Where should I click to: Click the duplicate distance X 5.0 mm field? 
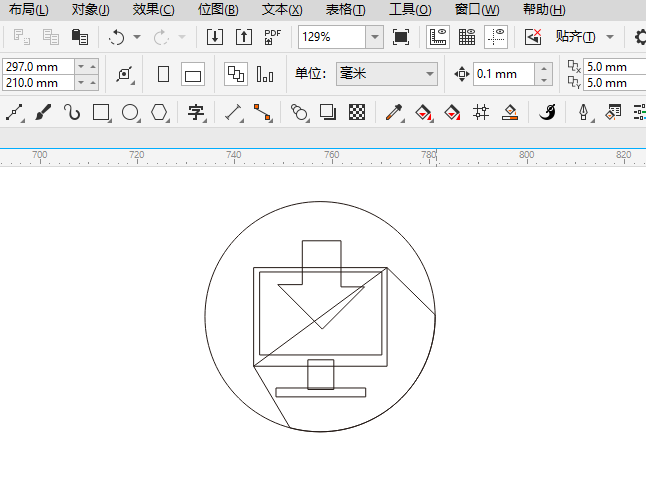point(616,66)
